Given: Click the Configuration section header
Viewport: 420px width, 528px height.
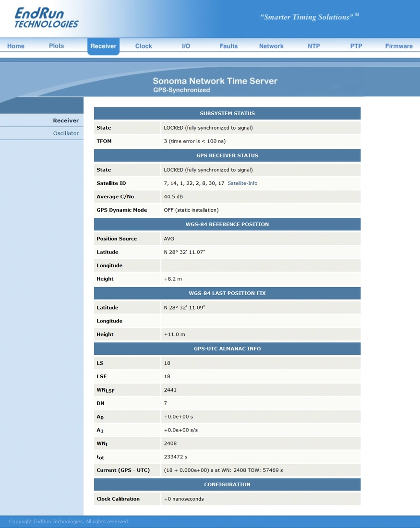Looking at the screenshot, I should pyautogui.click(x=228, y=485).
